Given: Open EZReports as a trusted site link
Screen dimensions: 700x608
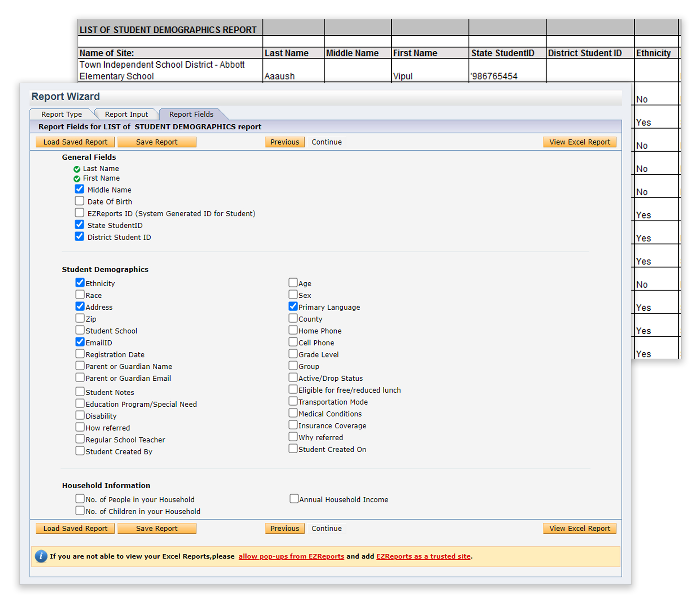Looking at the screenshot, I should click(x=423, y=557).
